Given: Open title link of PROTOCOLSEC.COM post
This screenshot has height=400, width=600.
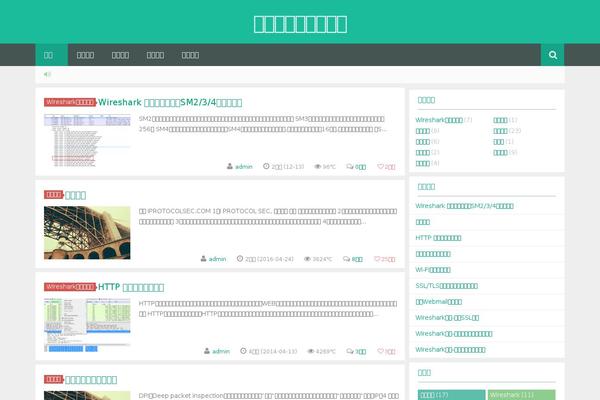Looking at the screenshot, I should pos(75,195).
